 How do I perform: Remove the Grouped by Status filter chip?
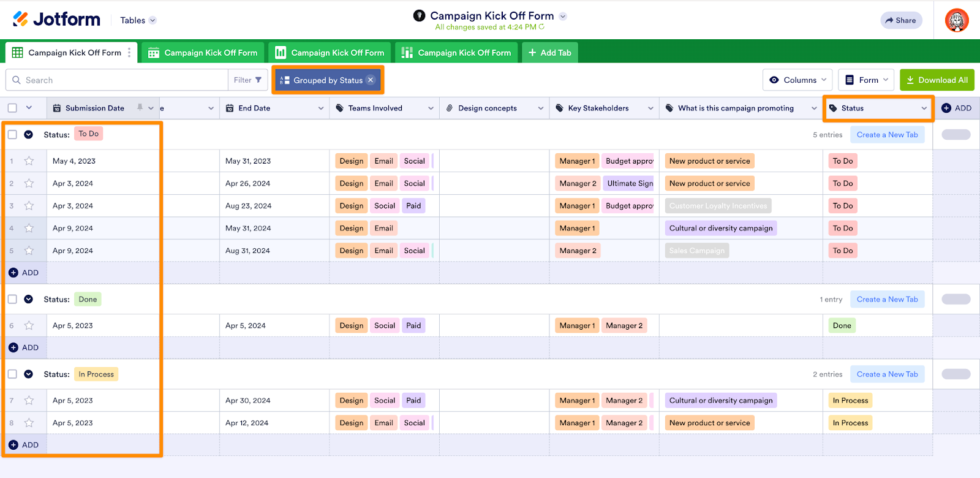click(x=371, y=80)
